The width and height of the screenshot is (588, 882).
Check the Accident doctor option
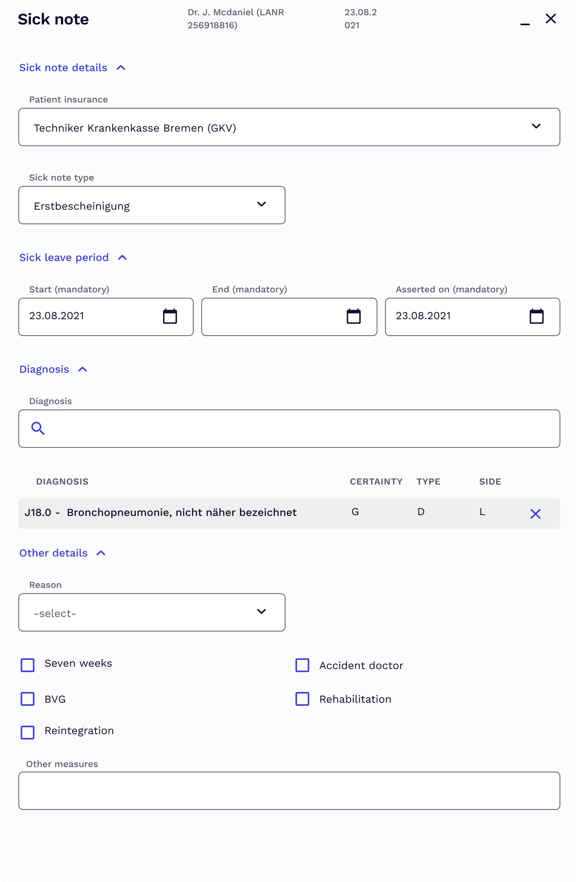[x=302, y=665]
